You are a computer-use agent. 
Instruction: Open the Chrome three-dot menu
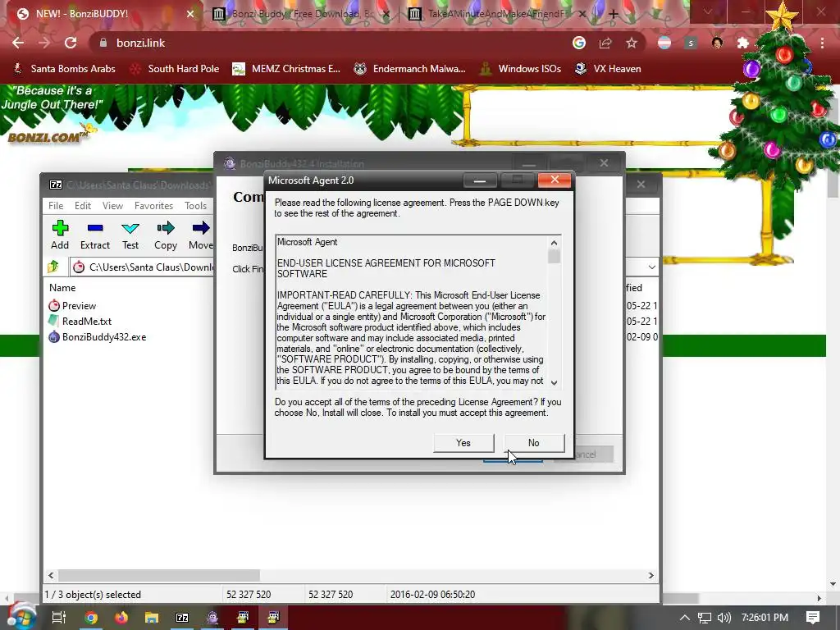click(822, 43)
